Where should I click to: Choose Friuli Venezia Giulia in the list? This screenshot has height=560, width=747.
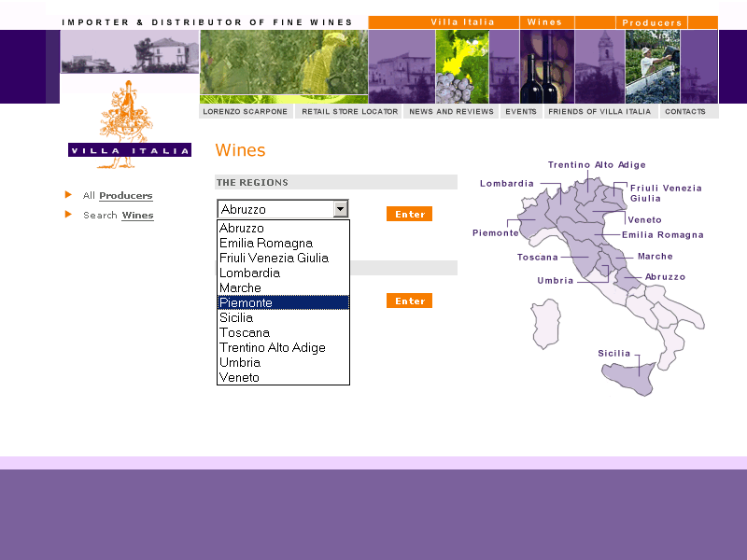[283, 258]
